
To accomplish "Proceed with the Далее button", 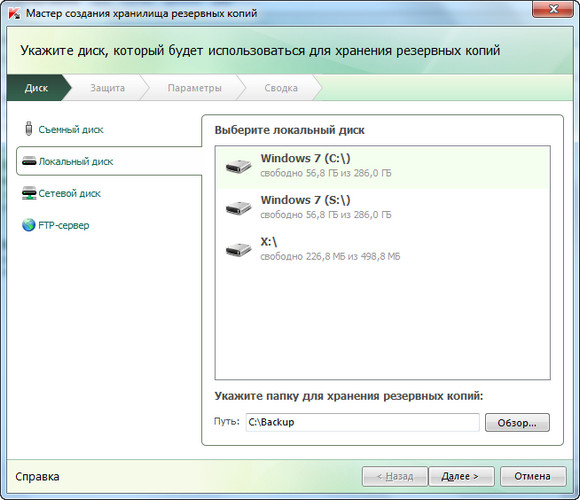I will click(461, 476).
